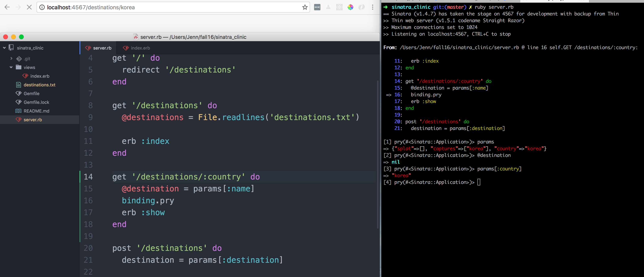
Task: Click "Listening on localhost:4567" terminal line
Action: (447, 34)
